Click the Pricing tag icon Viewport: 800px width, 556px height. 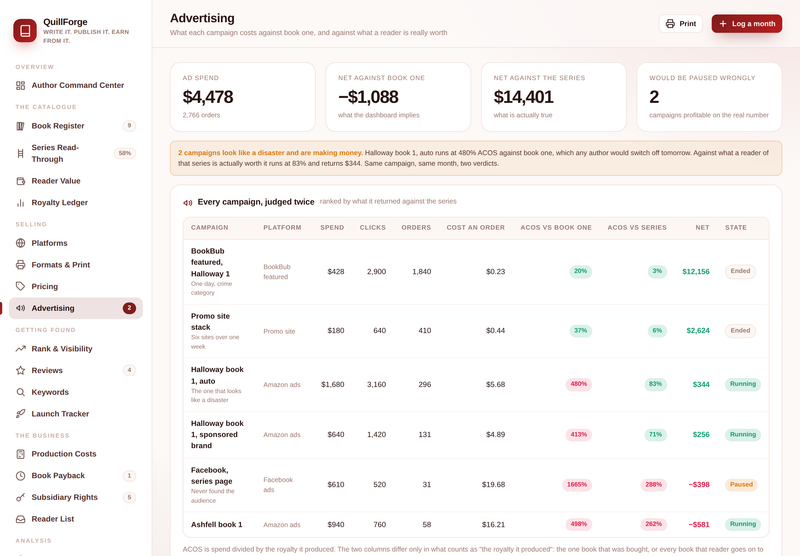pyautogui.click(x=20, y=286)
